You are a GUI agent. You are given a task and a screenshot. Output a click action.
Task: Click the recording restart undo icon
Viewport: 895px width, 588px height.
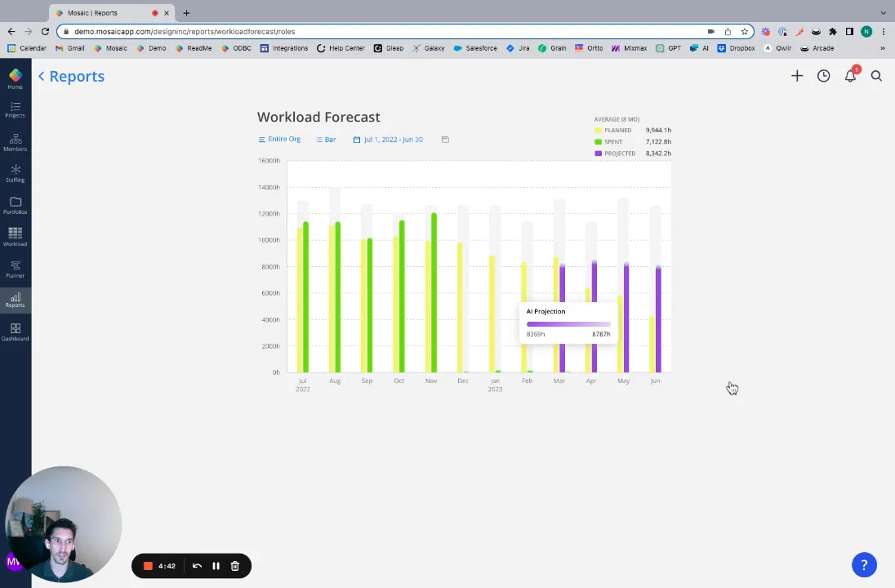[x=197, y=566]
